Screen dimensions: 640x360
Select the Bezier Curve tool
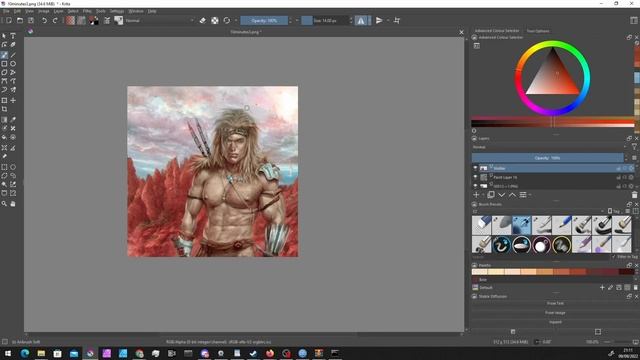(x=4, y=81)
